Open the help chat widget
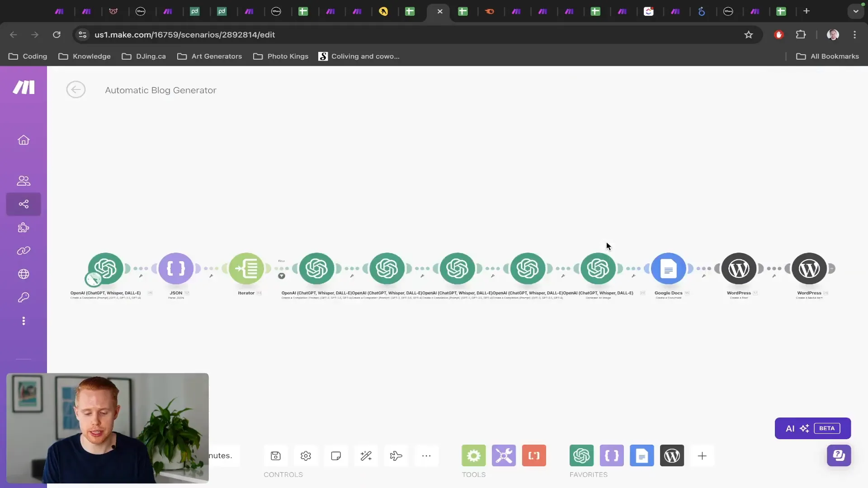Image resolution: width=868 pixels, height=488 pixels. [839, 455]
